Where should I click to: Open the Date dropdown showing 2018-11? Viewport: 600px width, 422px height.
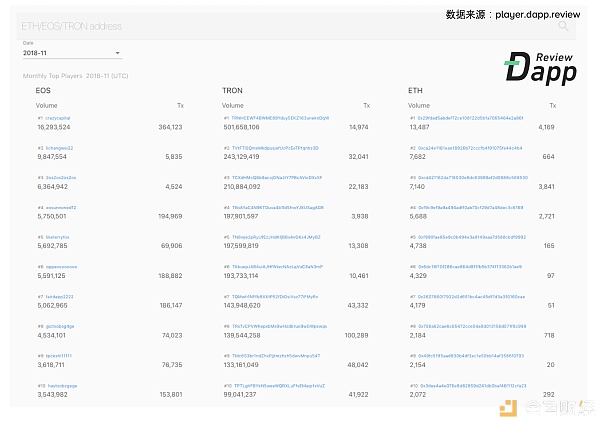coord(72,53)
